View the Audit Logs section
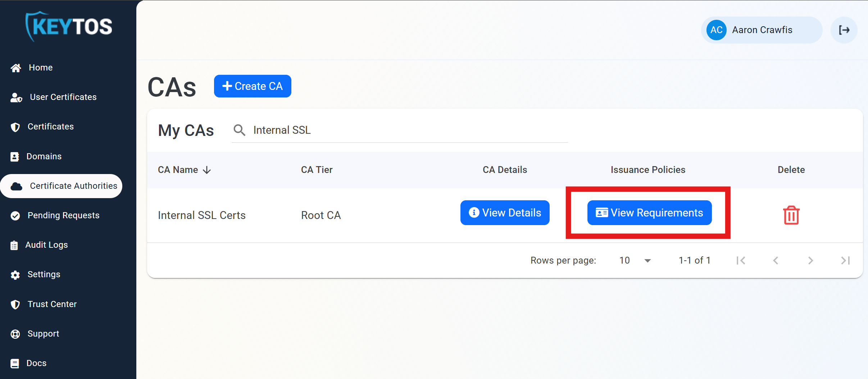This screenshot has width=868, height=379. 47,245
